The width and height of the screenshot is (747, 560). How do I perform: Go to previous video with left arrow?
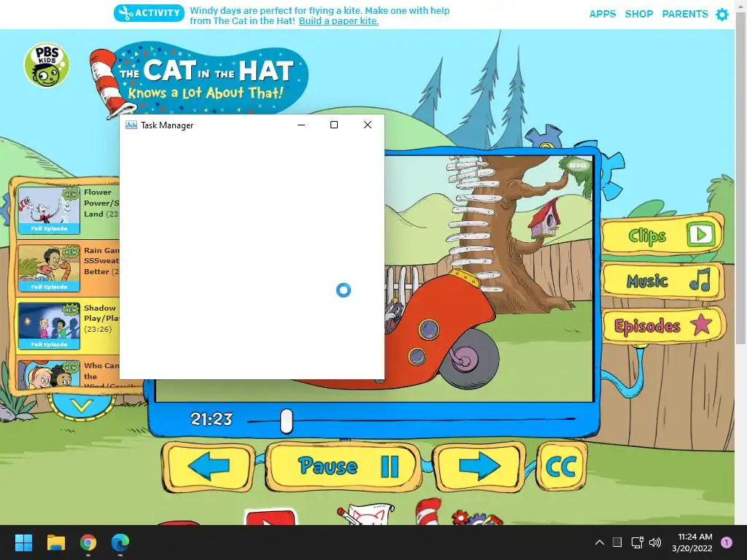(208, 466)
